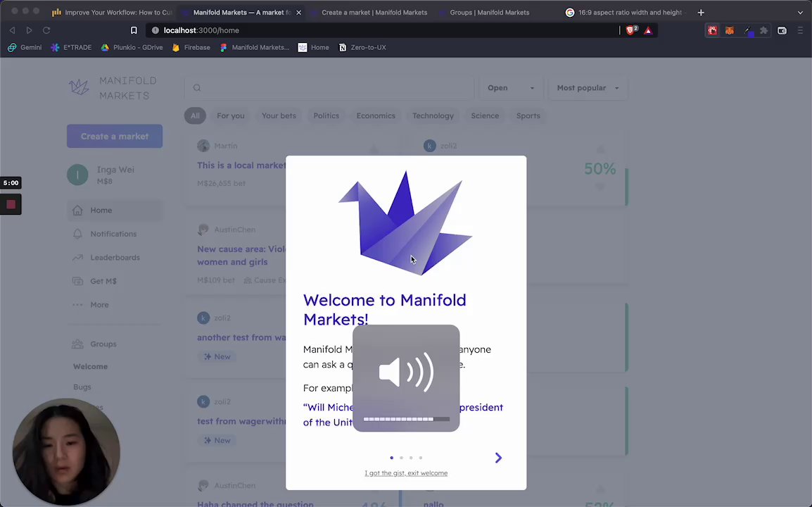Viewport: 812px width, 507px height.
Task: Open a new tab with plus icon
Action: point(701,13)
